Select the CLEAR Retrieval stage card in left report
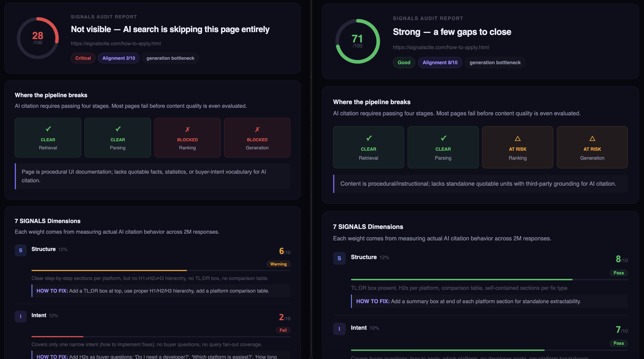 pos(48,138)
